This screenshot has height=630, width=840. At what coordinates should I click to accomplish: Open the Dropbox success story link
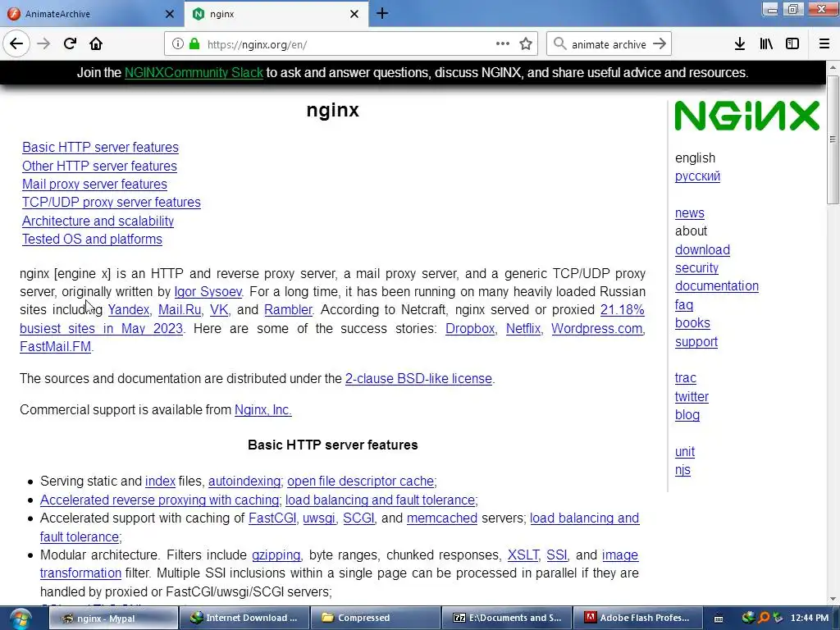tap(470, 328)
